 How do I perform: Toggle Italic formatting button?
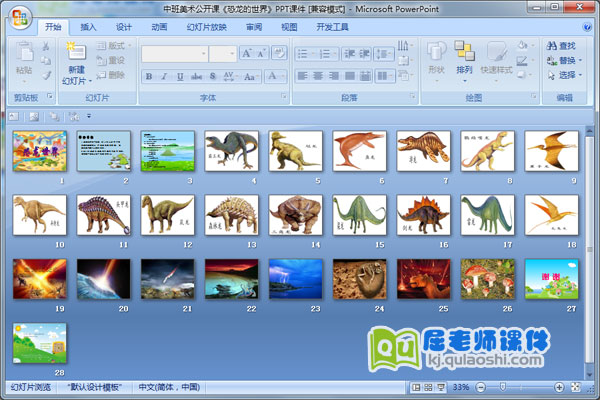tap(164, 76)
